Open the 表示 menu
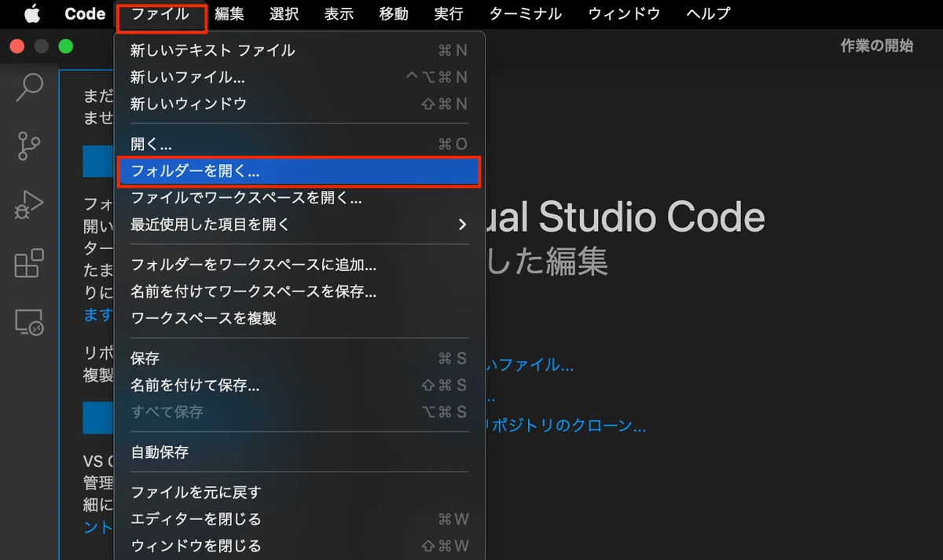943x560 pixels. (x=339, y=14)
